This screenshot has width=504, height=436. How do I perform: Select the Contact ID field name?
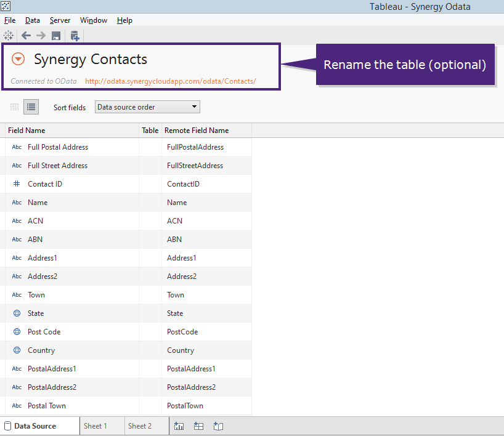[x=45, y=184]
